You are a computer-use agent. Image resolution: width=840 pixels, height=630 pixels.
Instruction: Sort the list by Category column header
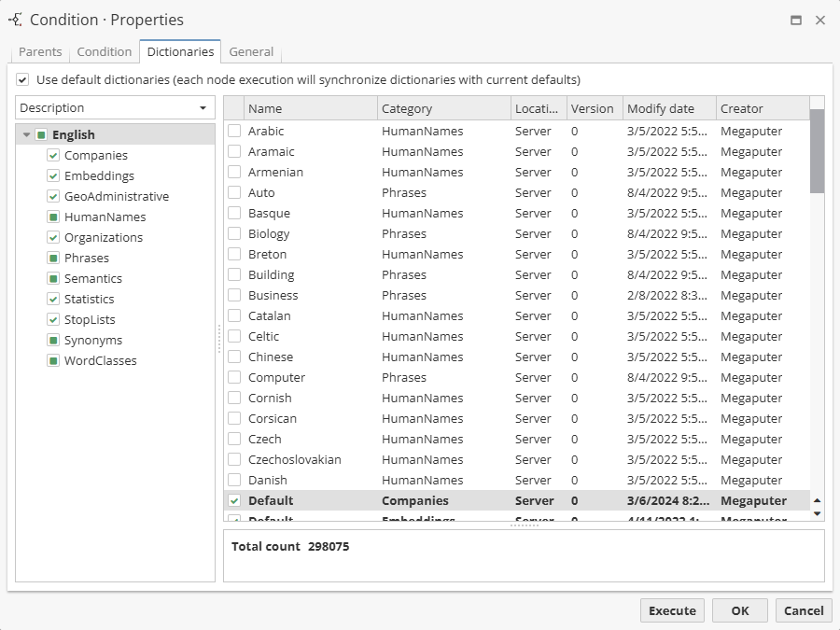443,108
